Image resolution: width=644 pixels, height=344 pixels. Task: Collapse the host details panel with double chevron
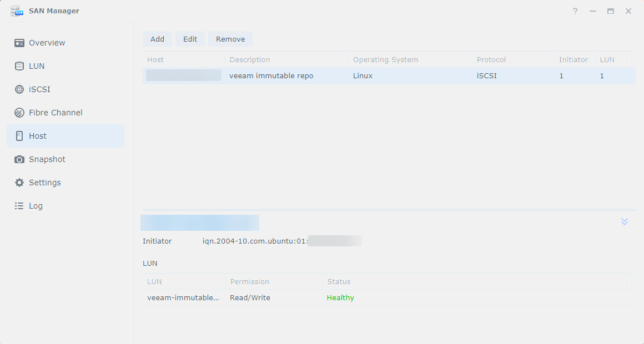tap(624, 222)
